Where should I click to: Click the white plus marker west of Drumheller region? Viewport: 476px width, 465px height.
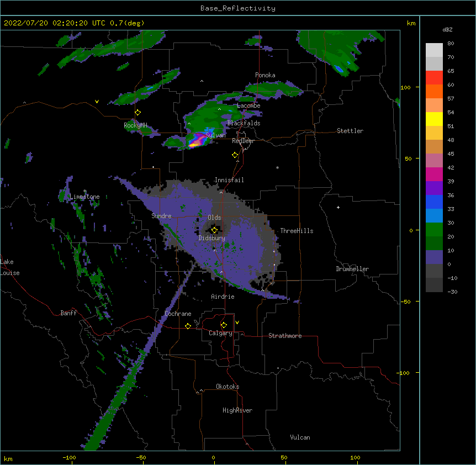[x=338, y=207]
